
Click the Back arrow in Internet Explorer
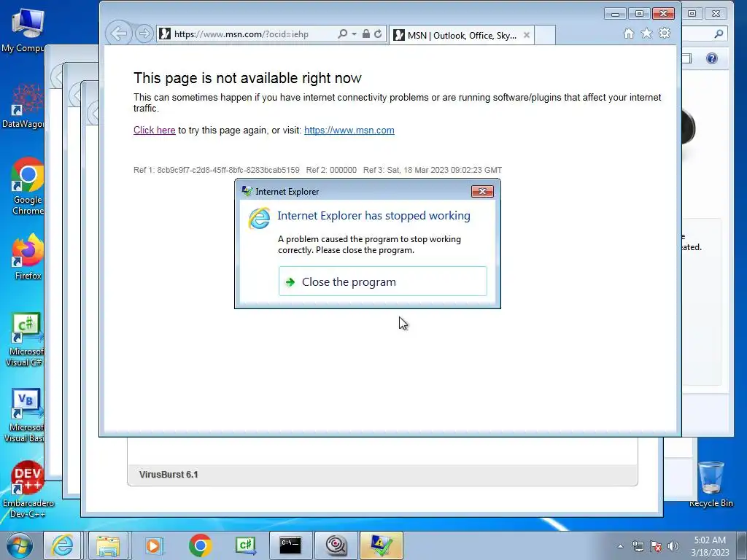(x=119, y=34)
